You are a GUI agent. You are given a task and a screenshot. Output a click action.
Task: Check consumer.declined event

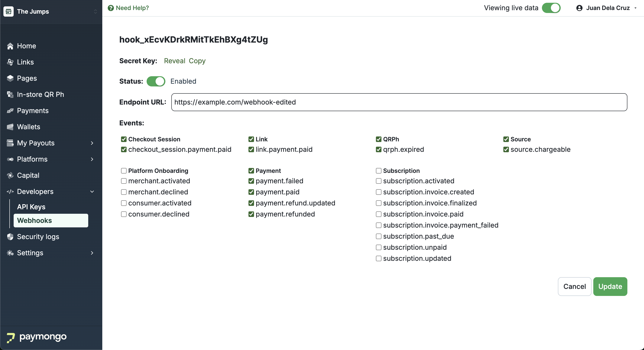click(124, 214)
